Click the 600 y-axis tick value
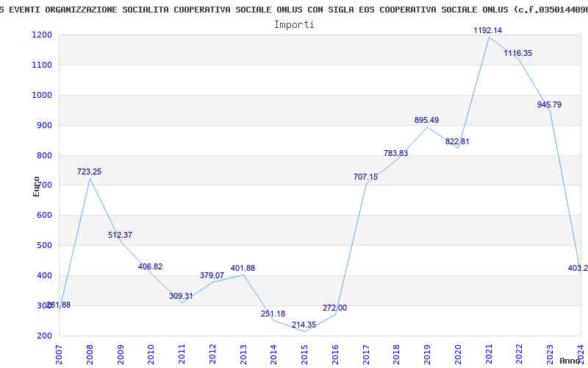This screenshot has height=368, width=588. [44, 215]
